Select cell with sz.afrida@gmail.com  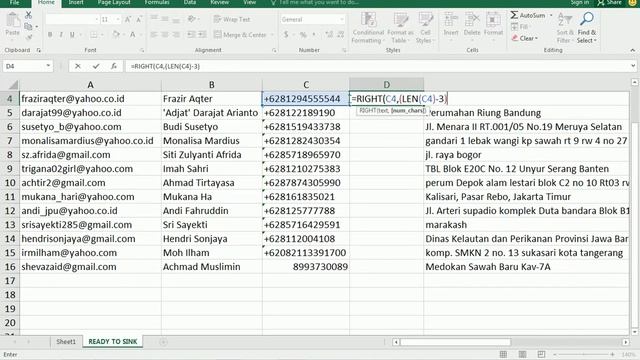pos(91,155)
